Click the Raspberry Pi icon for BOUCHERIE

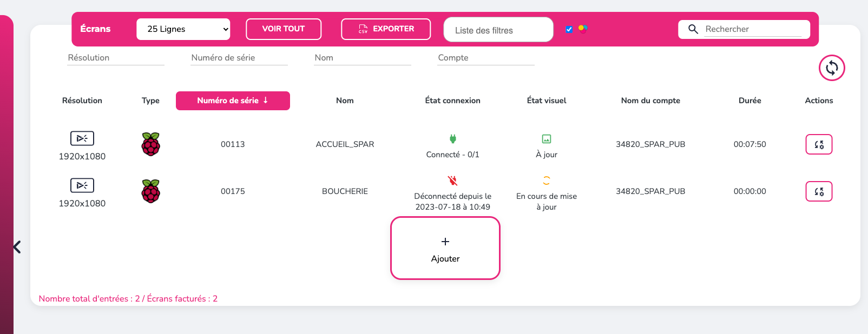150,191
